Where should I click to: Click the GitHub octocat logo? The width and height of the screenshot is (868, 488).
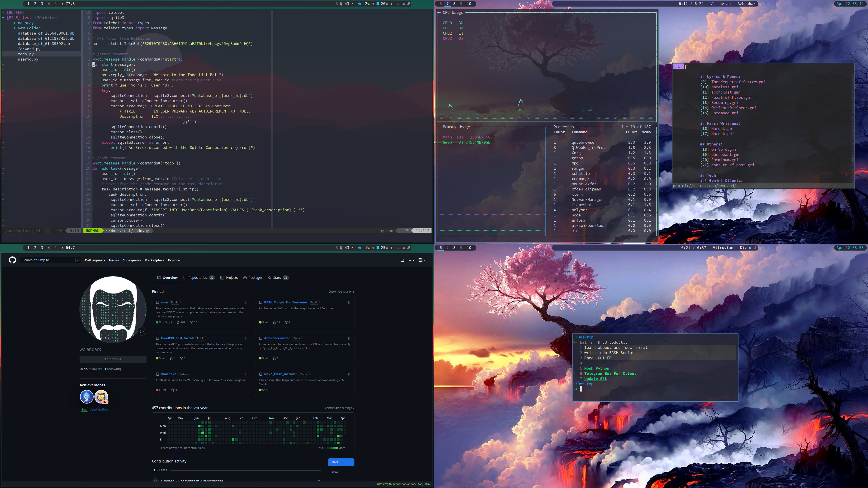(12, 260)
